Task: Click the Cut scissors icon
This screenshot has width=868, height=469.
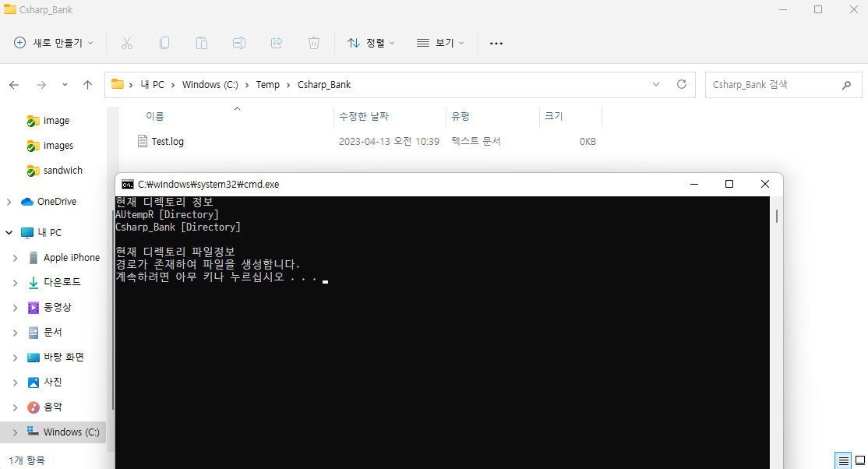Action: pyautogui.click(x=127, y=43)
